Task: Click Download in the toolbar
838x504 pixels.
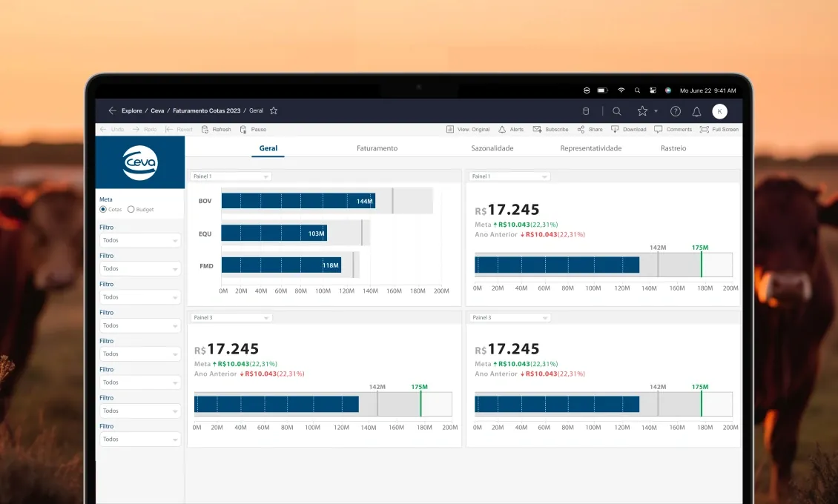Action: 629,129
